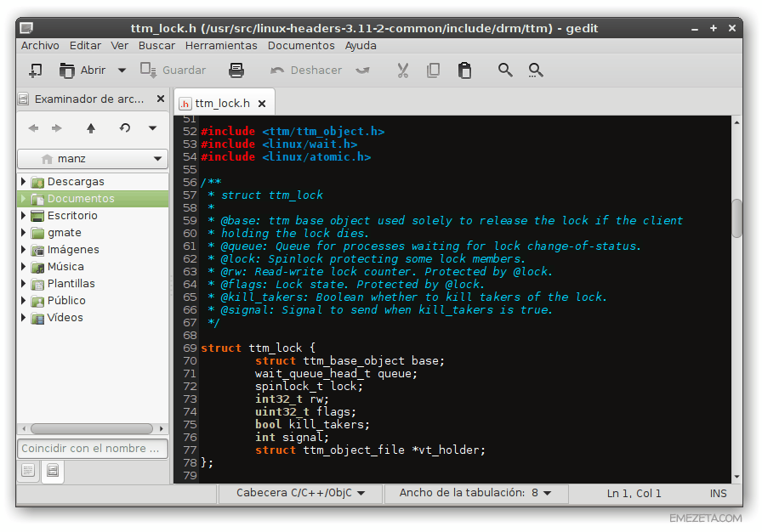The height and width of the screenshot is (532, 762).
Task: Open the Ver menu
Action: [120, 46]
